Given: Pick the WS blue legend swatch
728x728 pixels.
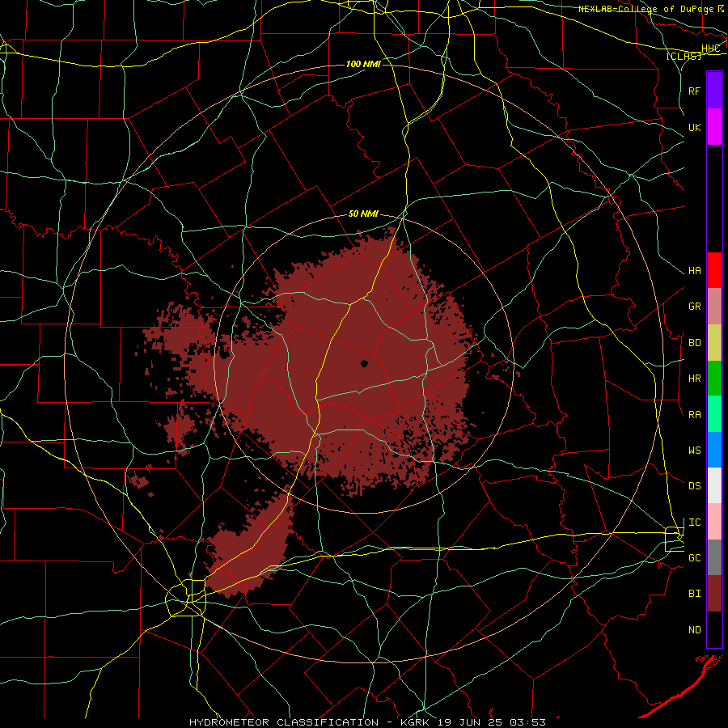Looking at the screenshot, I should tap(714, 450).
